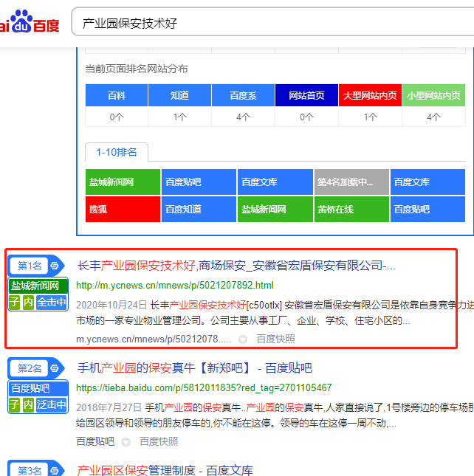
Task: Click the 知道 category header
Action: pos(179,95)
